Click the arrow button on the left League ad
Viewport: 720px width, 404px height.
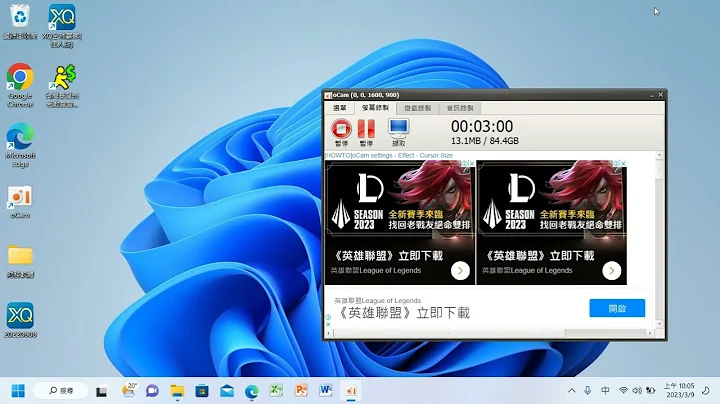click(460, 270)
